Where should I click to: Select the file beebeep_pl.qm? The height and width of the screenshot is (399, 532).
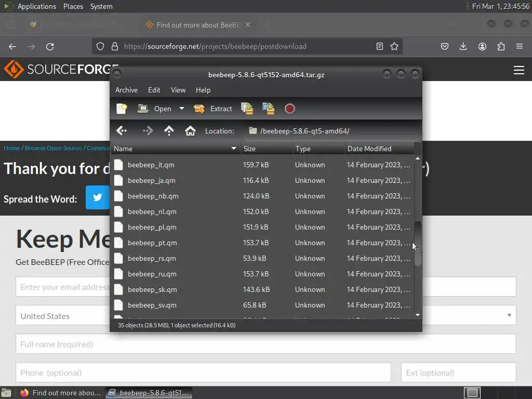(262, 228)
